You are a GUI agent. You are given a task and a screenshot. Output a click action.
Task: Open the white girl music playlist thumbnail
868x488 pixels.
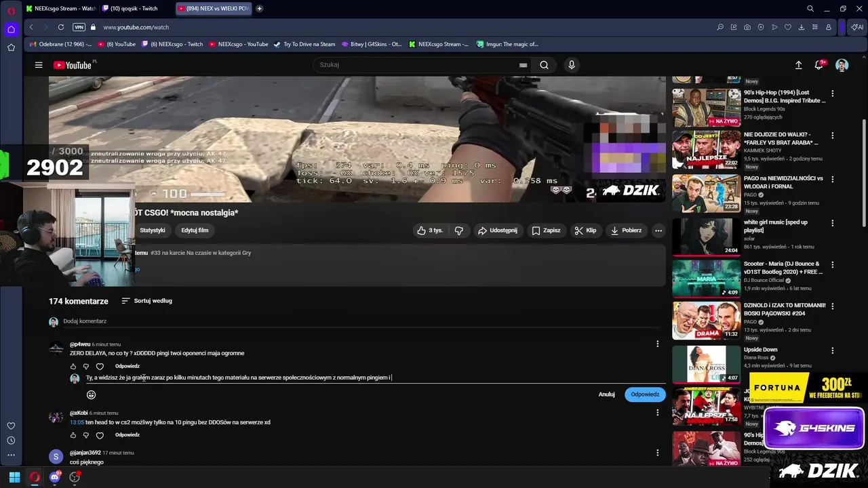(x=706, y=237)
